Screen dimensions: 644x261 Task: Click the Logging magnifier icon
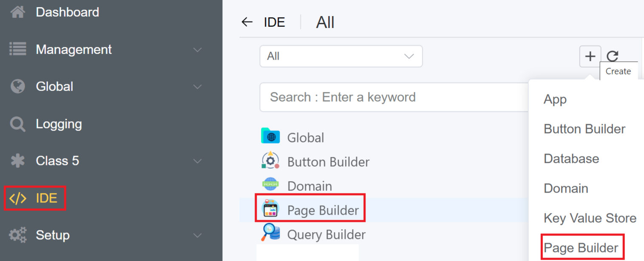coord(17,124)
